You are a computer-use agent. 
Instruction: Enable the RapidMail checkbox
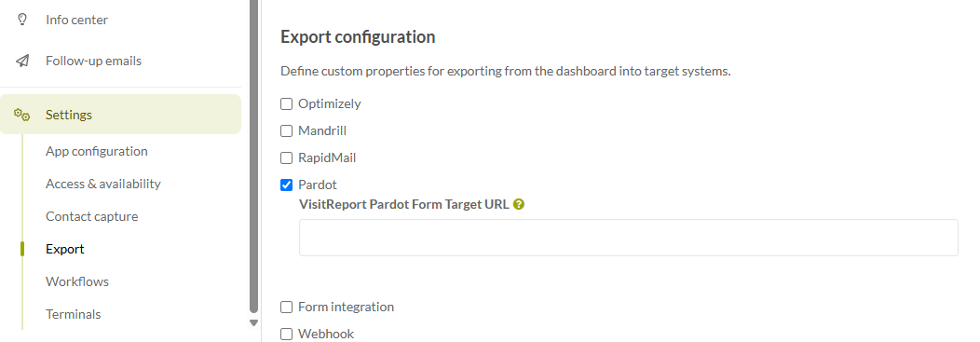click(x=286, y=157)
